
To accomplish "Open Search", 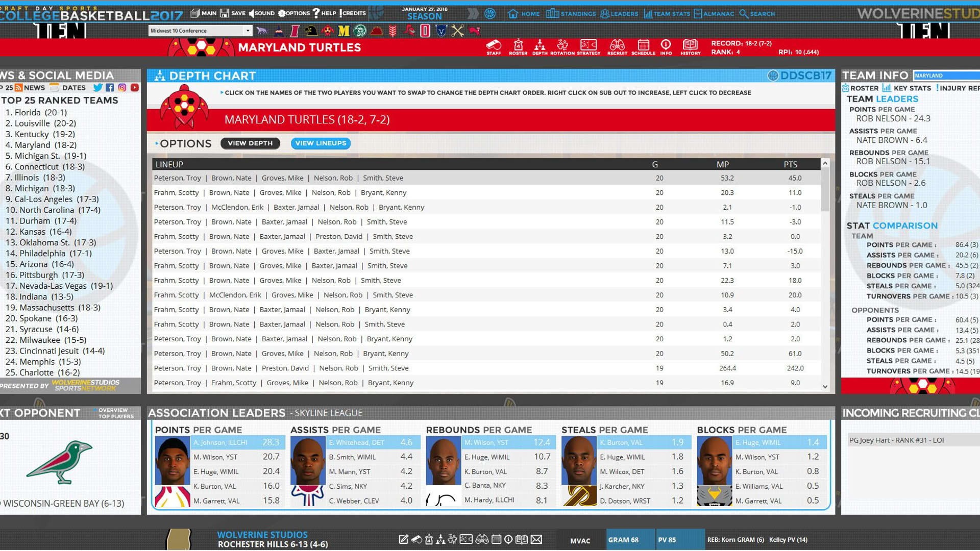I will click(x=757, y=14).
